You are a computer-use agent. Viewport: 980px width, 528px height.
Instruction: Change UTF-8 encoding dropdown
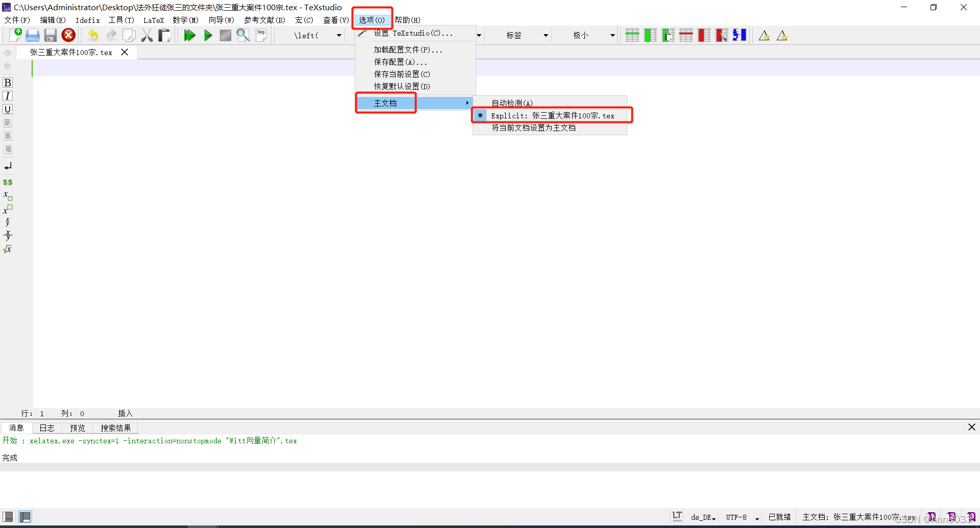(742, 517)
